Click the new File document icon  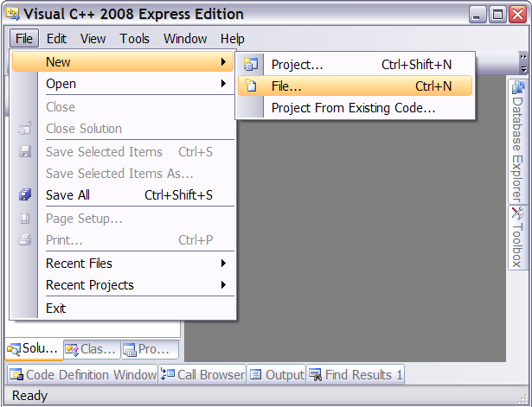point(250,86)
